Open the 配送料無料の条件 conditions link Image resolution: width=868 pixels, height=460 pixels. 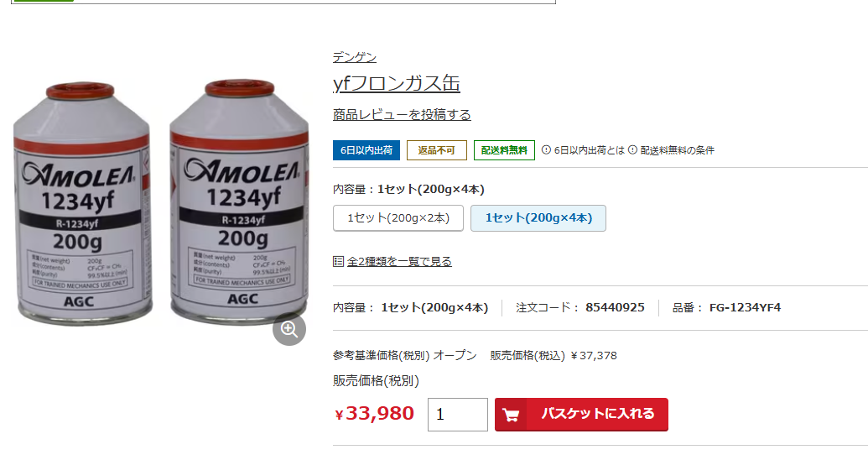tap(678, 150)
